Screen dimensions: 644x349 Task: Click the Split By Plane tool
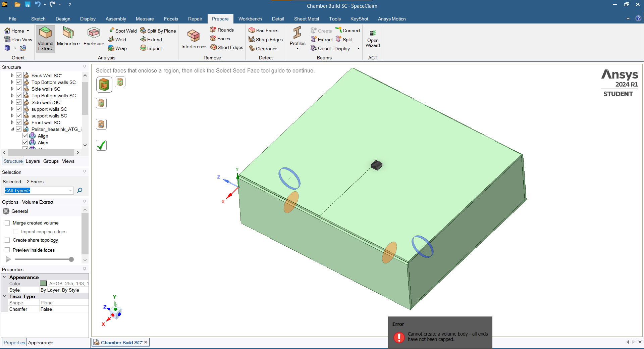click(158, 31)
